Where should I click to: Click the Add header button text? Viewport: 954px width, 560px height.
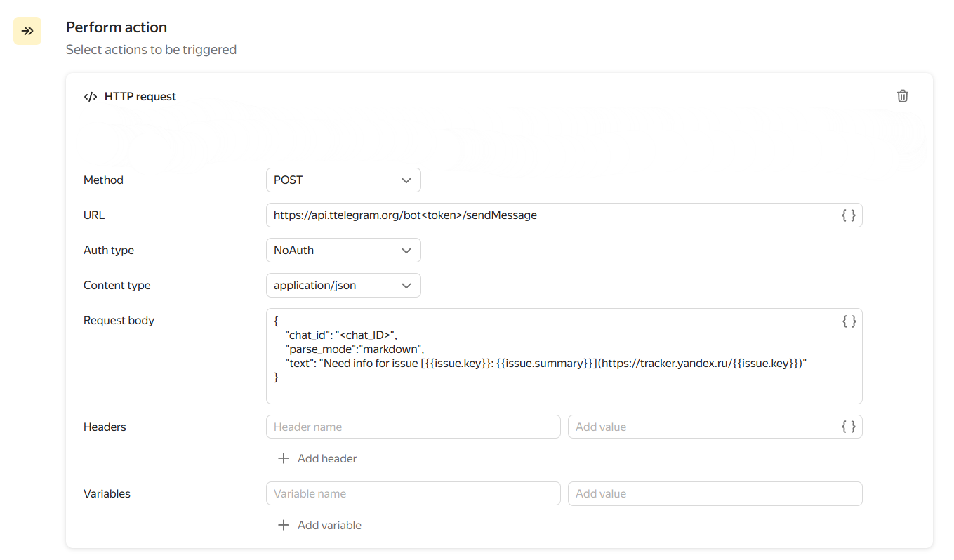click(327, 458)
